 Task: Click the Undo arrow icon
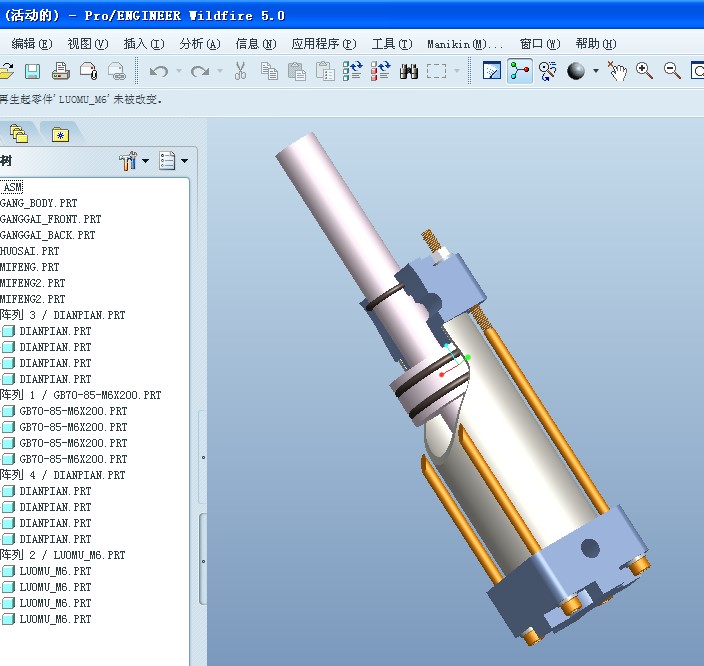pyautogui.click(x=159, y=71)
